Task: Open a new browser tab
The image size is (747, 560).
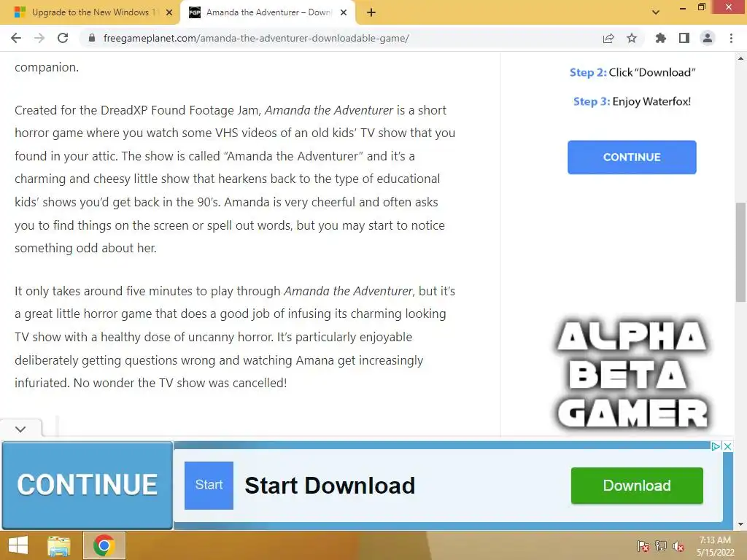Action: [x=371, y=12]
